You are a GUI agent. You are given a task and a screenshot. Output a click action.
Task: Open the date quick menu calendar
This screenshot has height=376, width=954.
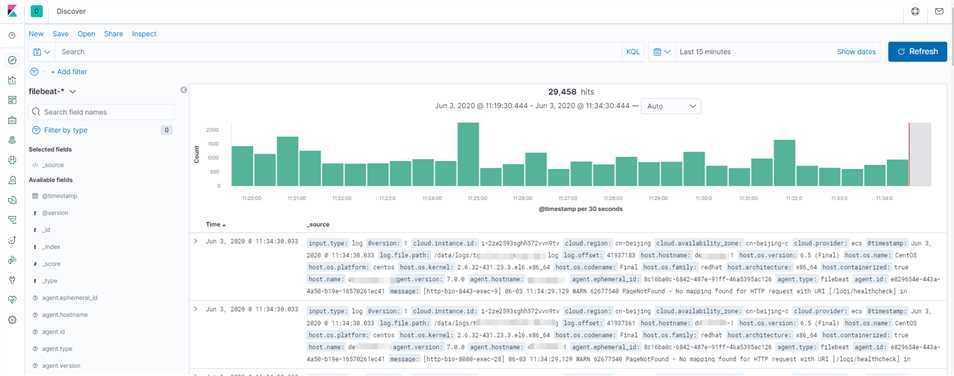661,52
